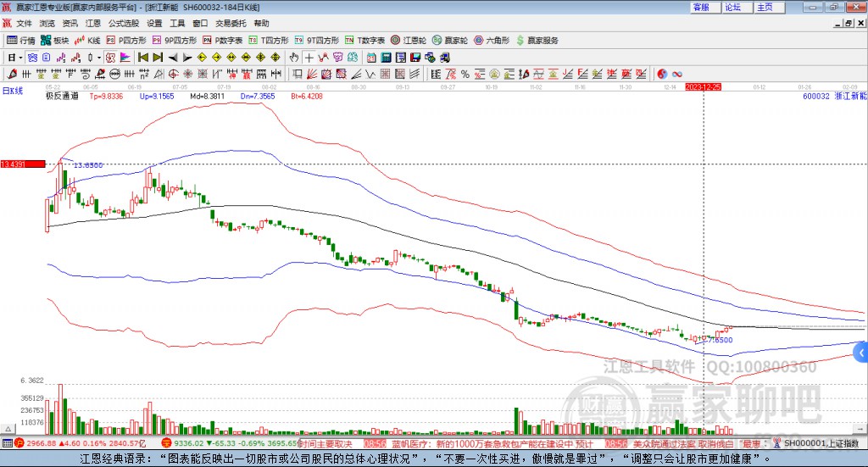This screenshot has height=467, width=868.
Task: Click the 主页 homepage button
Action: click(770, 7)
